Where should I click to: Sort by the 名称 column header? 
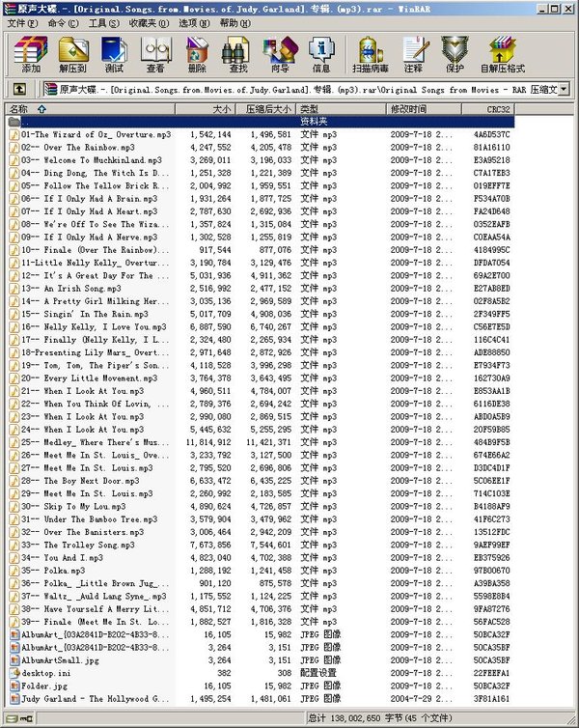[90, 109]
